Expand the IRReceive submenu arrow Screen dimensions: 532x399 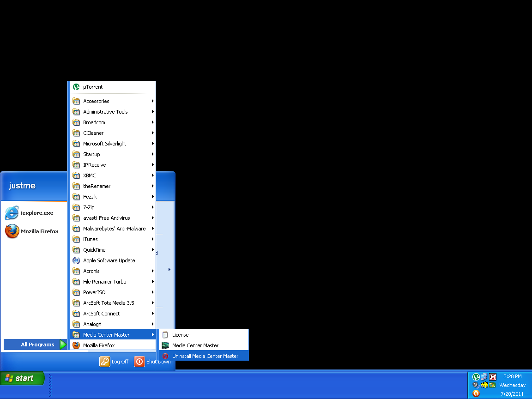pos(153,165)
